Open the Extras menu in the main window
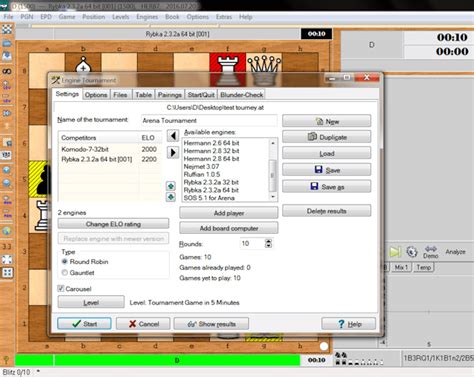The height and width of the screenshot is (377, 474). click(x=224, y=17)
